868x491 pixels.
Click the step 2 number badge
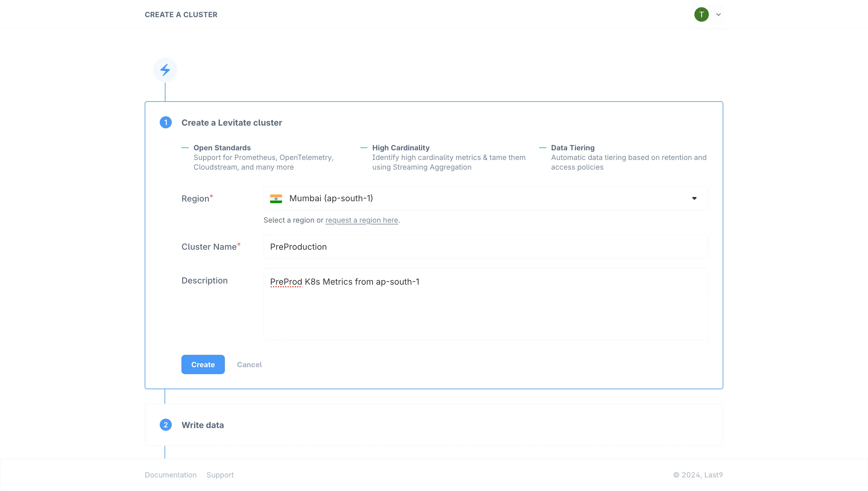[x=166, y=425]
